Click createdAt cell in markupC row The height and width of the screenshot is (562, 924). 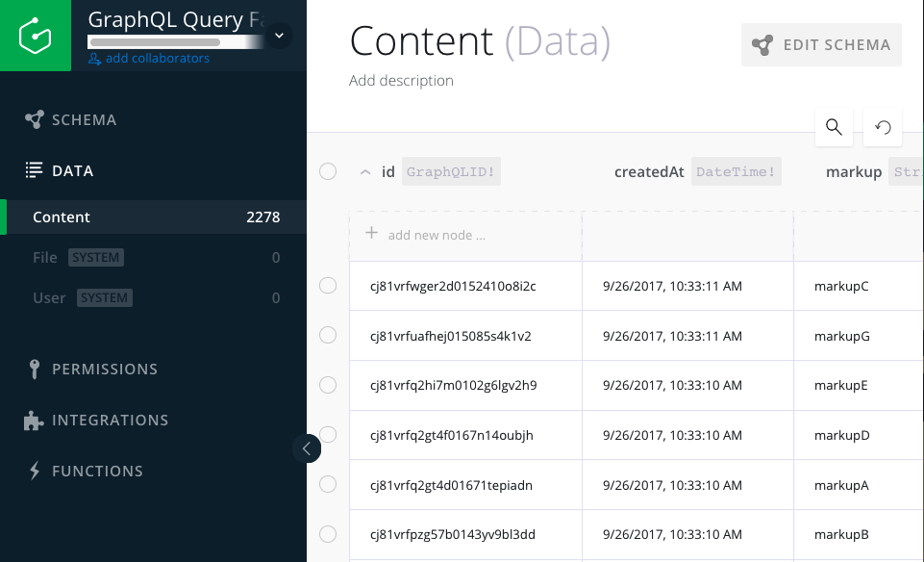pyautogui.click(x=687, y=286)
